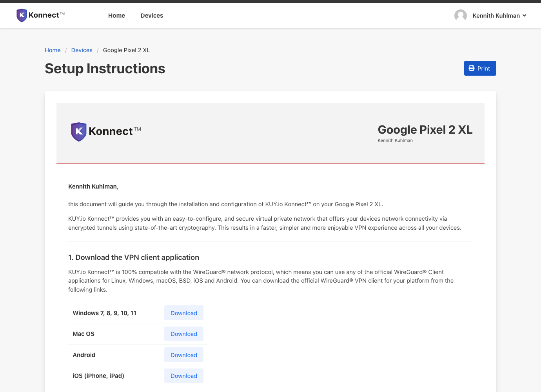Screen dimensions: 541x392
Task: Download the iOS (iPhone, iPad) client
Action: coord(184,376)
